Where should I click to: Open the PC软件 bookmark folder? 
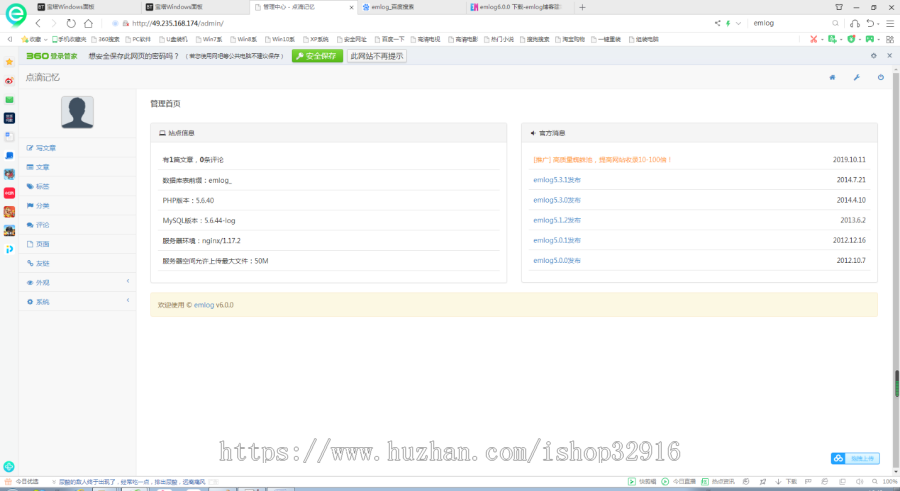[138, 40]
